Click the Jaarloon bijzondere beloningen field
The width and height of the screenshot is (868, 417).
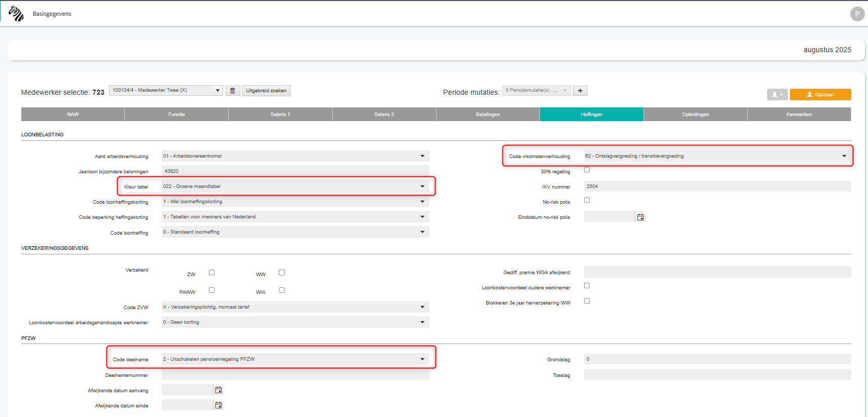(295, 171)
